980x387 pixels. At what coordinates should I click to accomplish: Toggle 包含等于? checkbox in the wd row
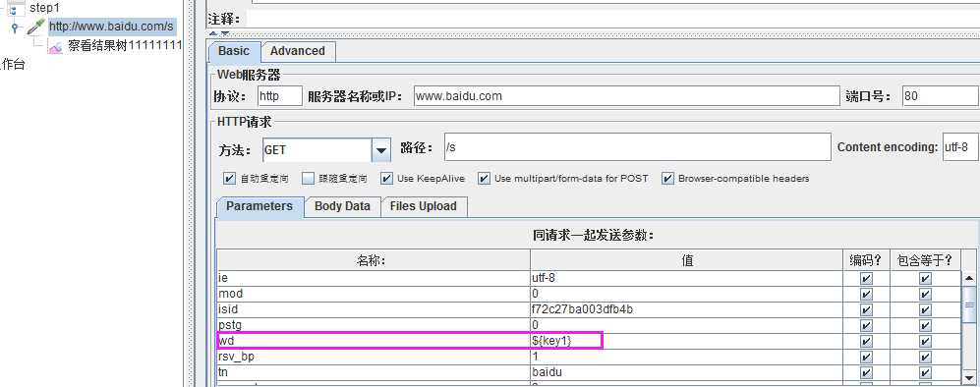(926, 342)
